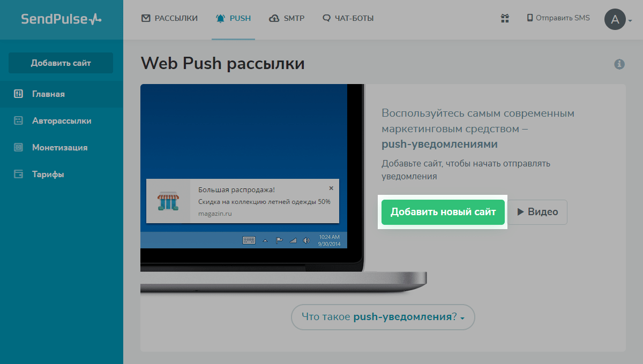Open the info icon beside page title
Screen dimensions: 643x364
[619, 64]
